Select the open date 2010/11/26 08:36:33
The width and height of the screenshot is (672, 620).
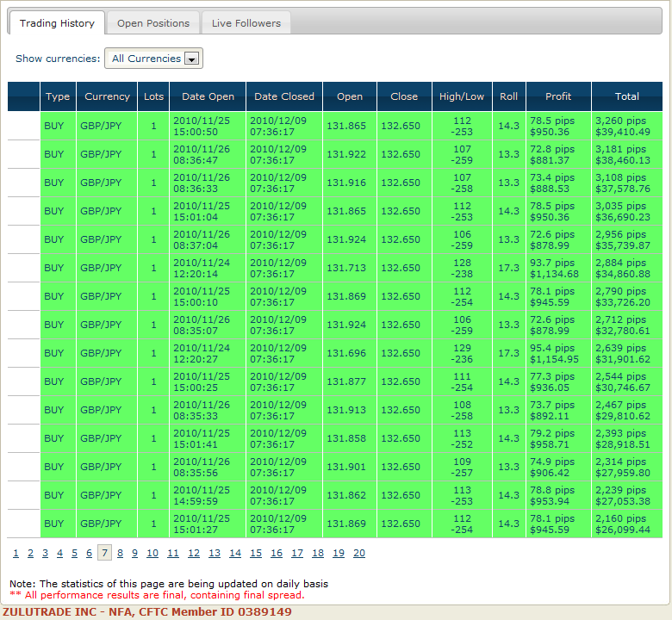pos(208,183)
